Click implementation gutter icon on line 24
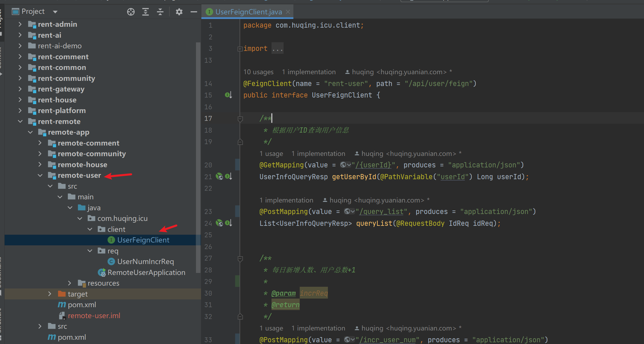The image size is (644, 344). 229,223
